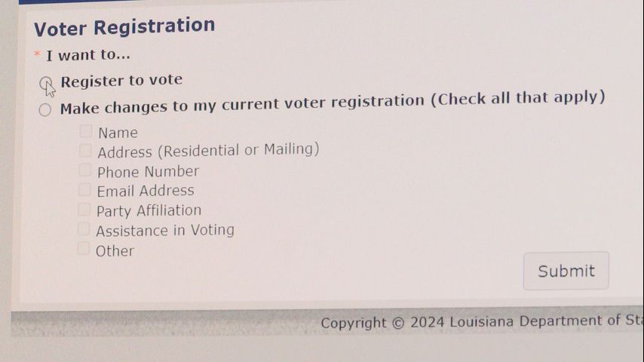Click the "Voter Registration" heading
Image resolution: width=644 pixels, height=362 pixels.
coord(124,27)
